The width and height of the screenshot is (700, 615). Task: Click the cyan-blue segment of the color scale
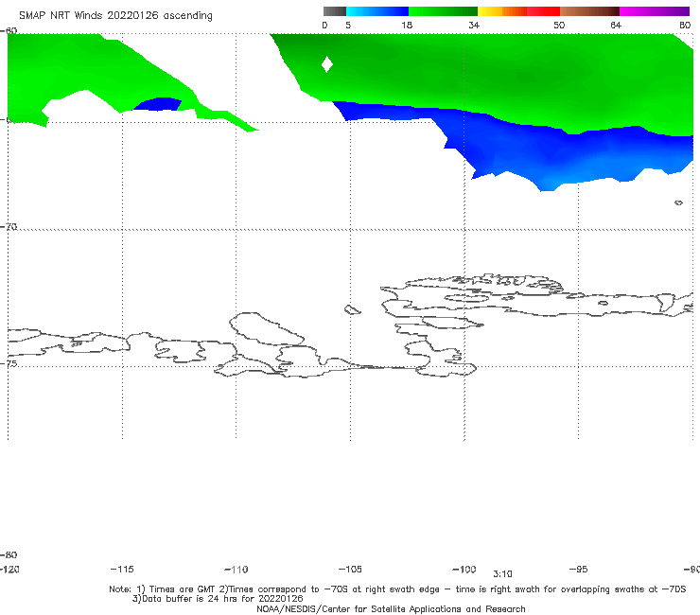pyautogui.click(x=377, y=11)
